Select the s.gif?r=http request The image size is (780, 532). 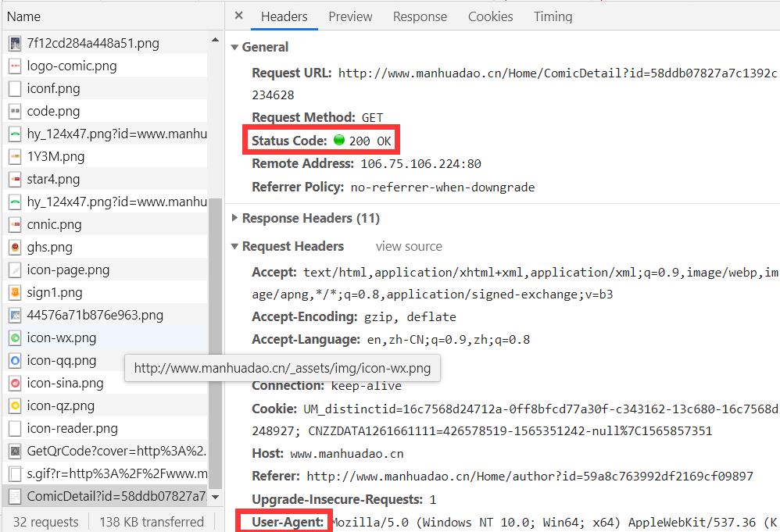105,474
